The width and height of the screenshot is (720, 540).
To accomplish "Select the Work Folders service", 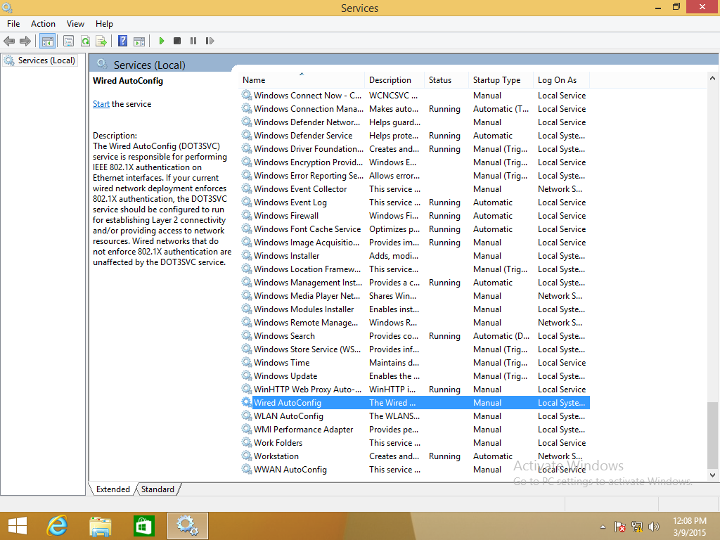I will pyautogui.click(x=415, y=443).
